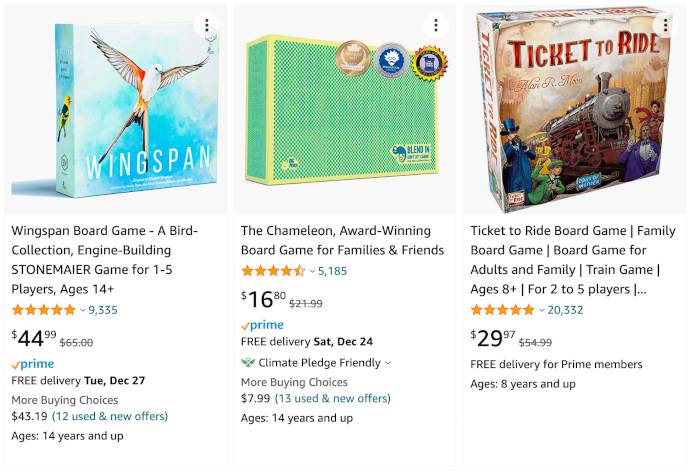Screen dimensions: 690x475
Task: Click The Chameleon star rating
Action: (273, 271)
